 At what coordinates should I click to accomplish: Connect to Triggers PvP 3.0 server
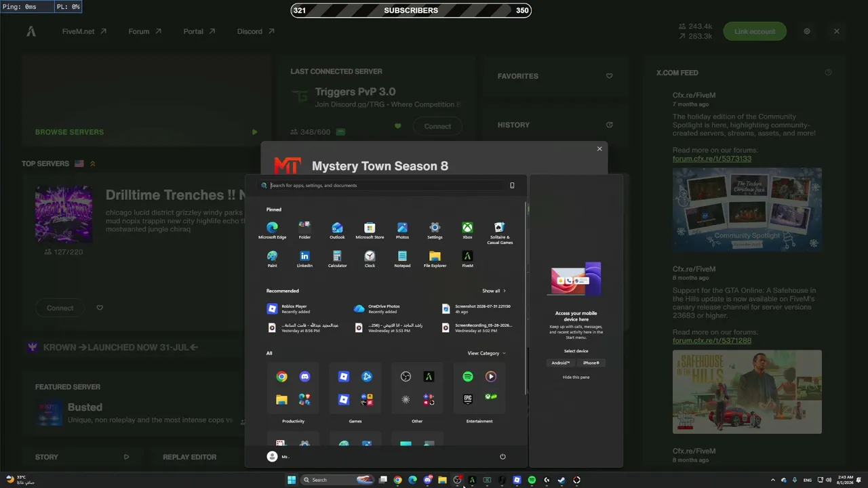click(437, 126)
